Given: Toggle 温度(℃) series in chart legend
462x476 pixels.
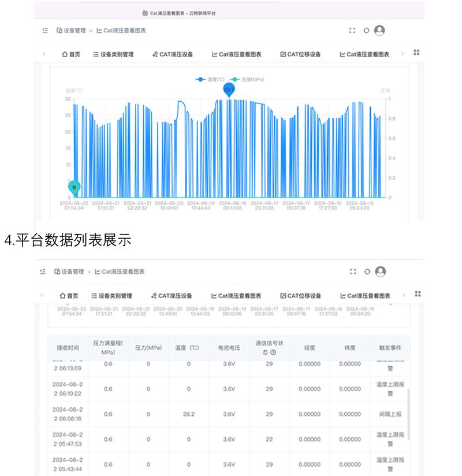Looking at the screenshot, I should pos(211,79).
